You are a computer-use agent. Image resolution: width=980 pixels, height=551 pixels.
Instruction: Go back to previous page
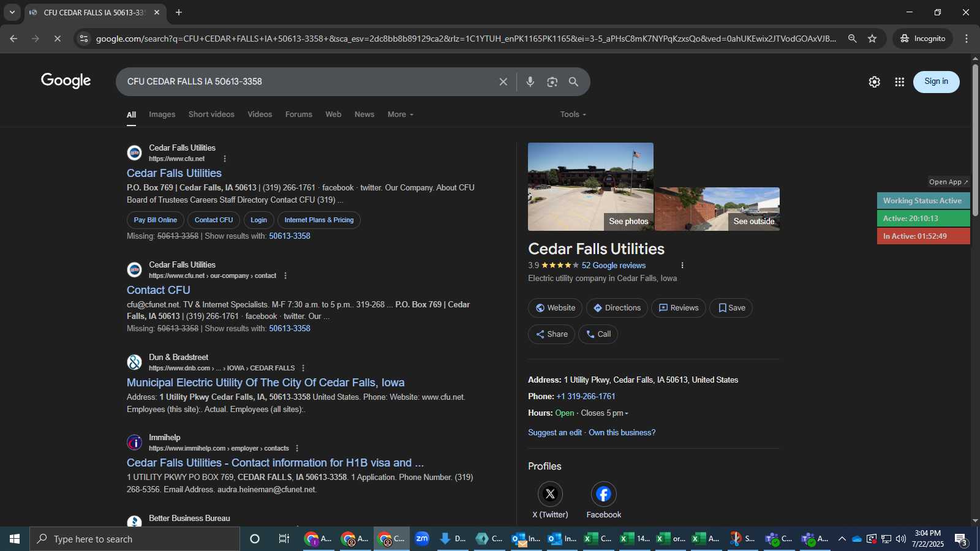pos(13,39)
